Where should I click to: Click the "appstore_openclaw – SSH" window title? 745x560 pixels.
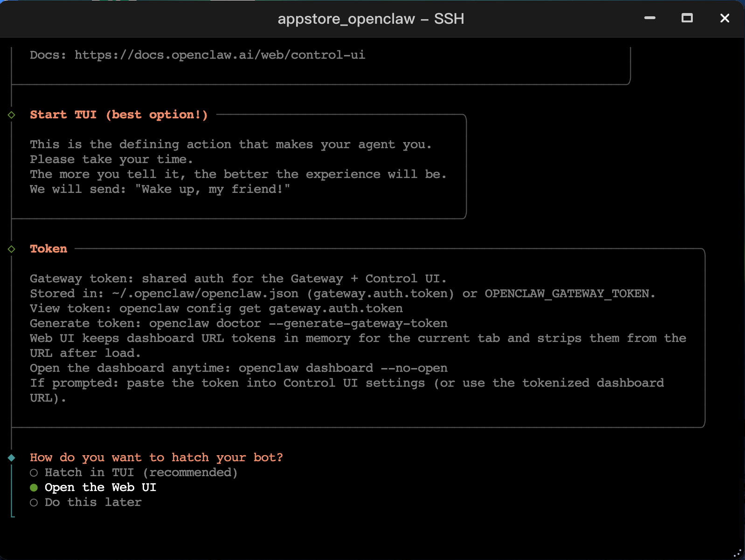[x=371, y=19]
